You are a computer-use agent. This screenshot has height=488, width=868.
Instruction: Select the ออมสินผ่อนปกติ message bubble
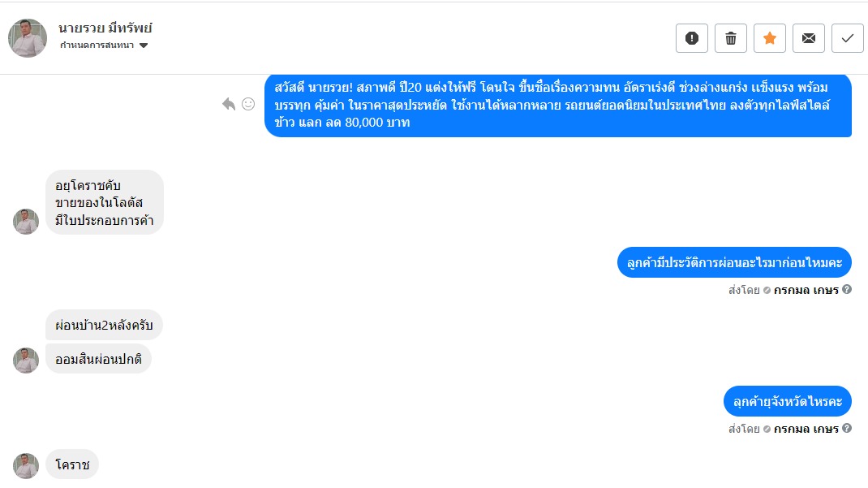tap(98, 359)
